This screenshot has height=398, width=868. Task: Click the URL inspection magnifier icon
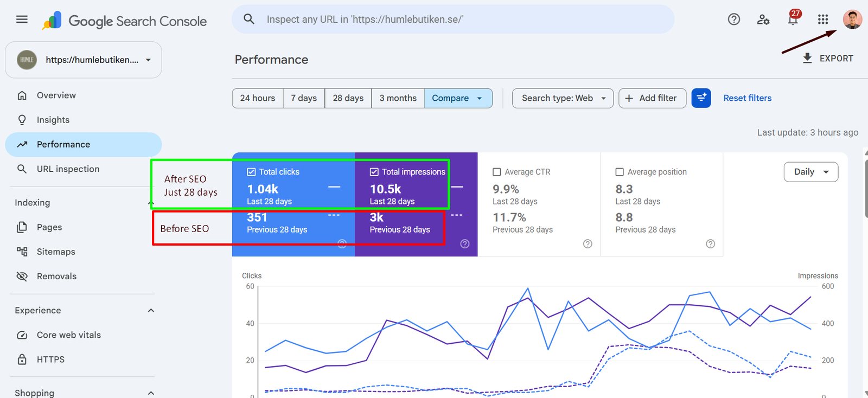pos(22,169)
